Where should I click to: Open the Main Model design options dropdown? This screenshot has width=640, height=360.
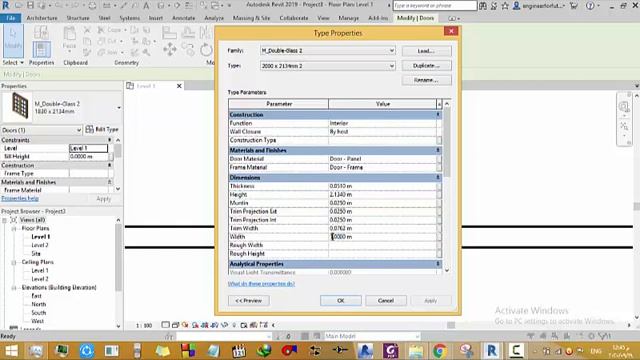pyautogui.click(x=417, y=336)
